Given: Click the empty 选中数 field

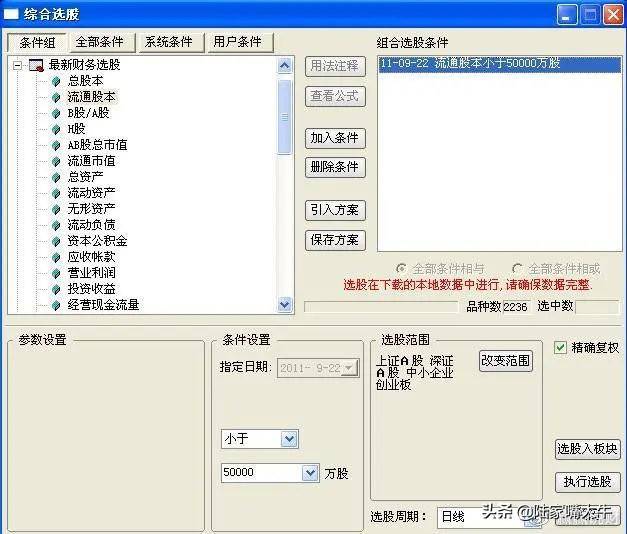Looking at the screenshot, I should [597, 307].
